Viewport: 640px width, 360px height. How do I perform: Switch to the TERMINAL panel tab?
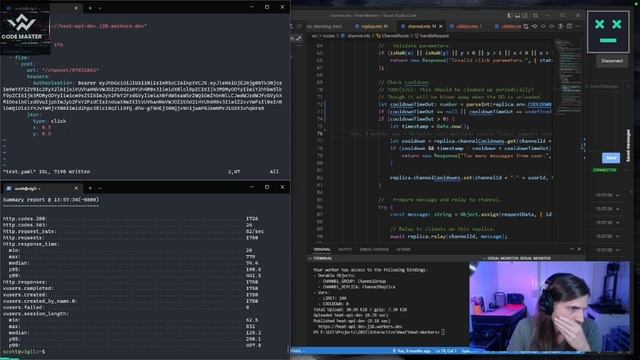tap(322, 249)
